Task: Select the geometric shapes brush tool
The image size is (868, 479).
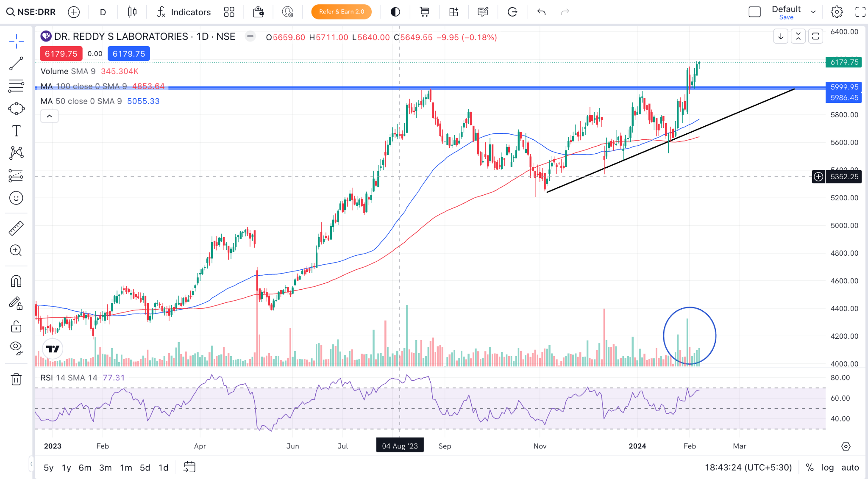Action: coord(16,108)
